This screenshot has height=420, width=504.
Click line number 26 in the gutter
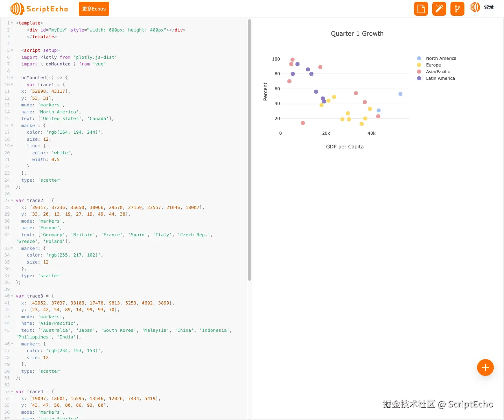coord(7,194)
